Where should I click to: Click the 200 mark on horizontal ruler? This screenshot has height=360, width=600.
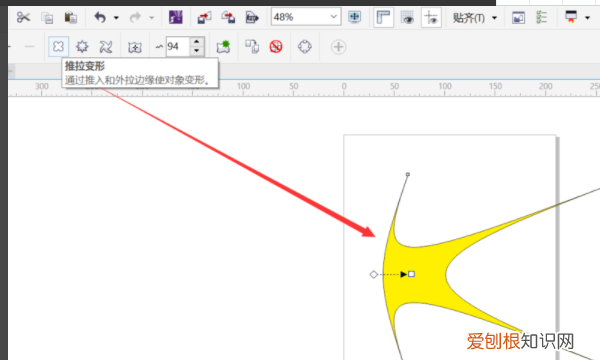click(546, 86)
